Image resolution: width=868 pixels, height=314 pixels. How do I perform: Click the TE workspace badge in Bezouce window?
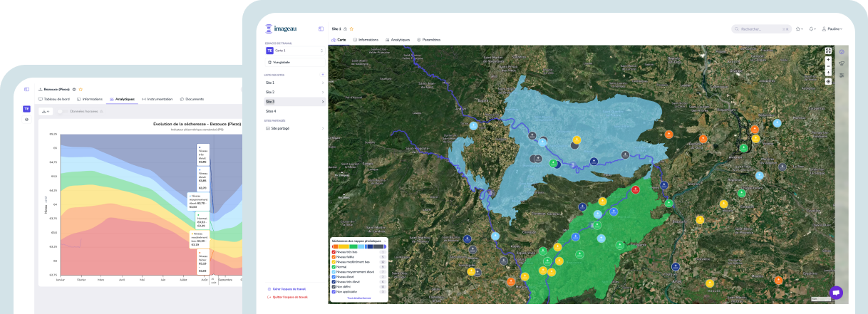point(26,109)
